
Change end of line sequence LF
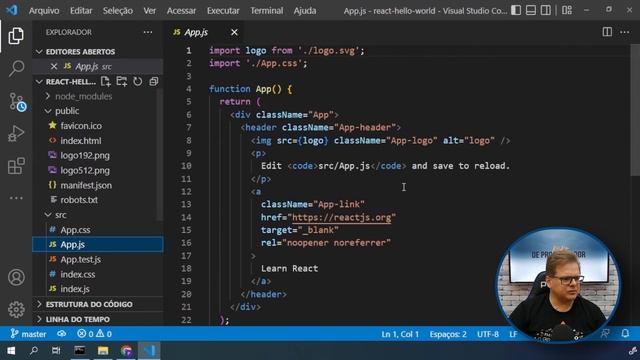point(513,334)
